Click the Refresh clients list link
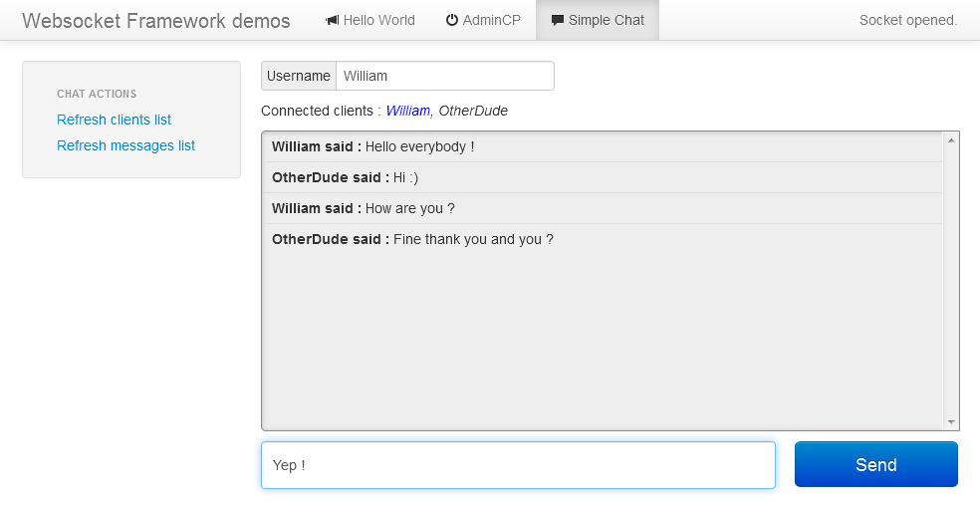The width and height of the screenshot is (980, 507). (114, 120)
